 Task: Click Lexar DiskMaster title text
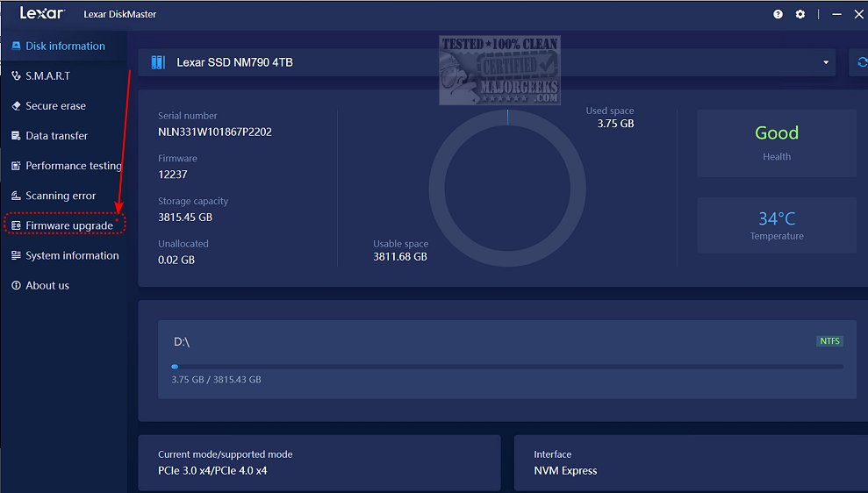(119, 14)
